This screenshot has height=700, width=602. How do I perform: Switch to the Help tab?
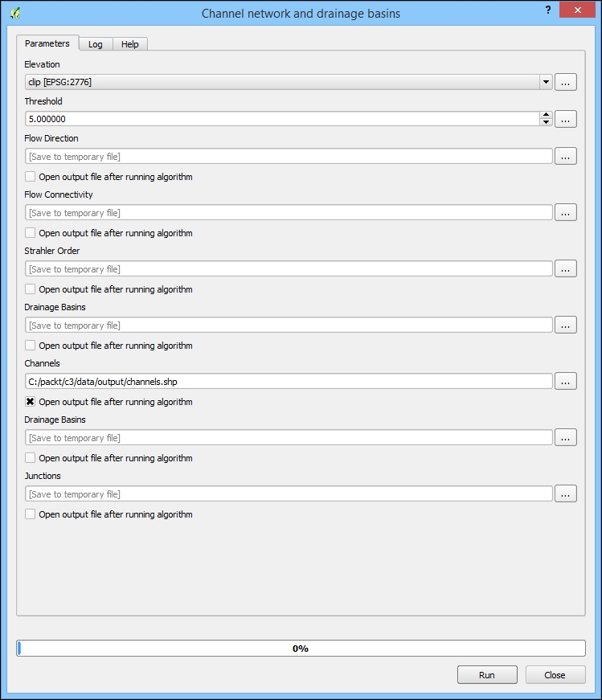pyautogui.click(x=129, y=44)
